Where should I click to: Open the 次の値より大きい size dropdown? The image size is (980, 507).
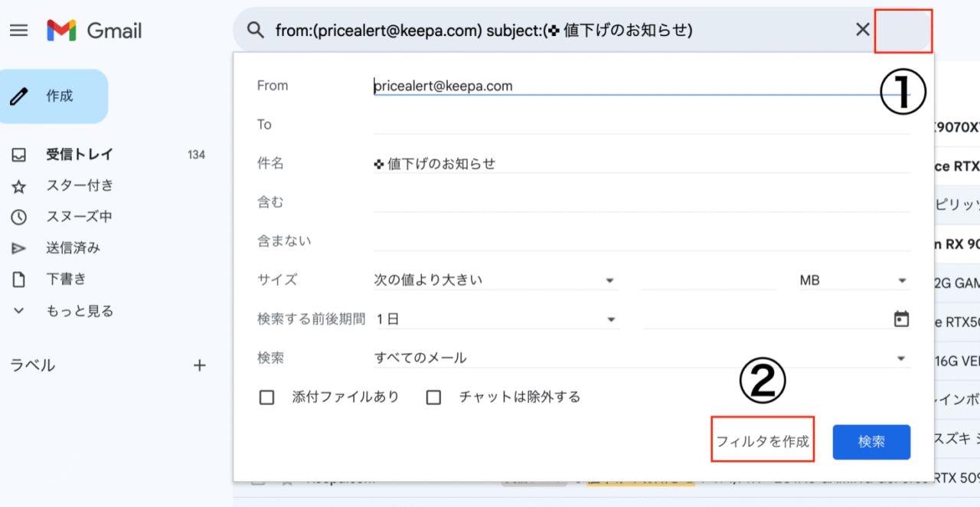coord(495,280)
